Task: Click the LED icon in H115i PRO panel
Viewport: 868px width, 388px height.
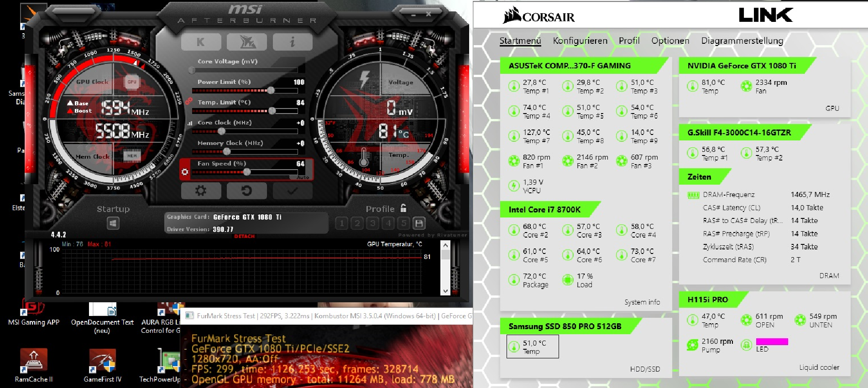Action: (x=746, y=345)
